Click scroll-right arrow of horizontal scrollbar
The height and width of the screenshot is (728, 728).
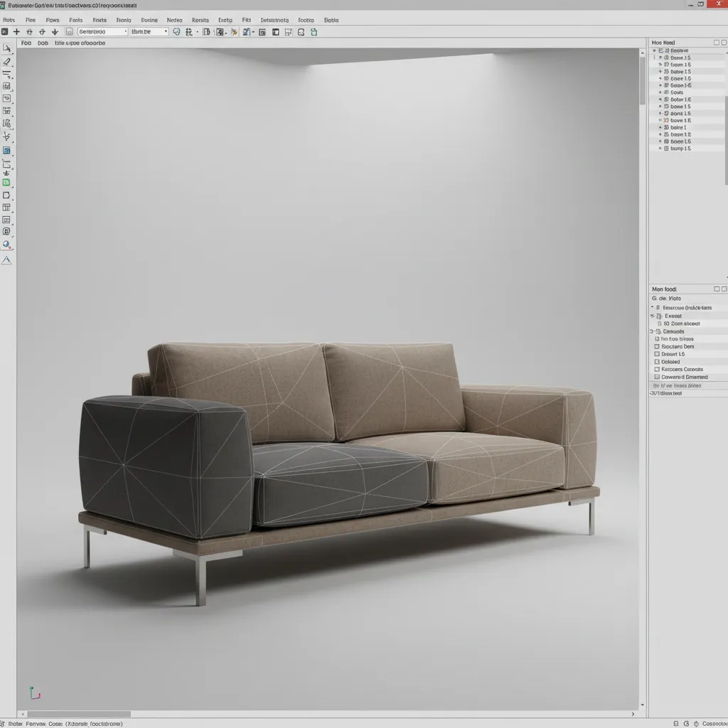633,714
